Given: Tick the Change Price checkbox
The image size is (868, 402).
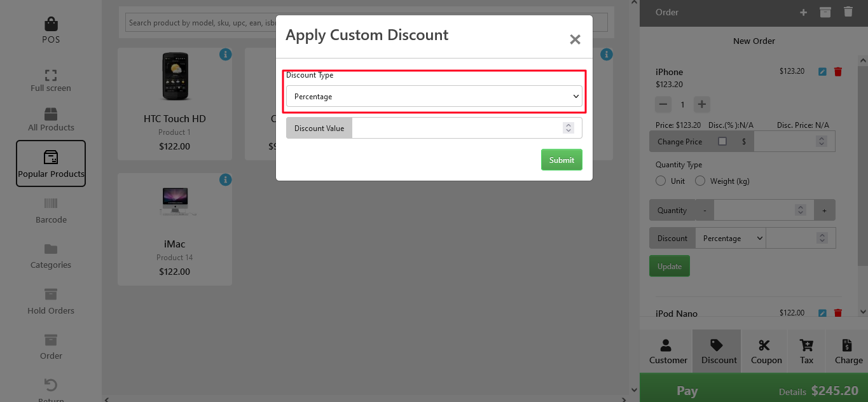Looking at the screenshot, I should point(722,141).
